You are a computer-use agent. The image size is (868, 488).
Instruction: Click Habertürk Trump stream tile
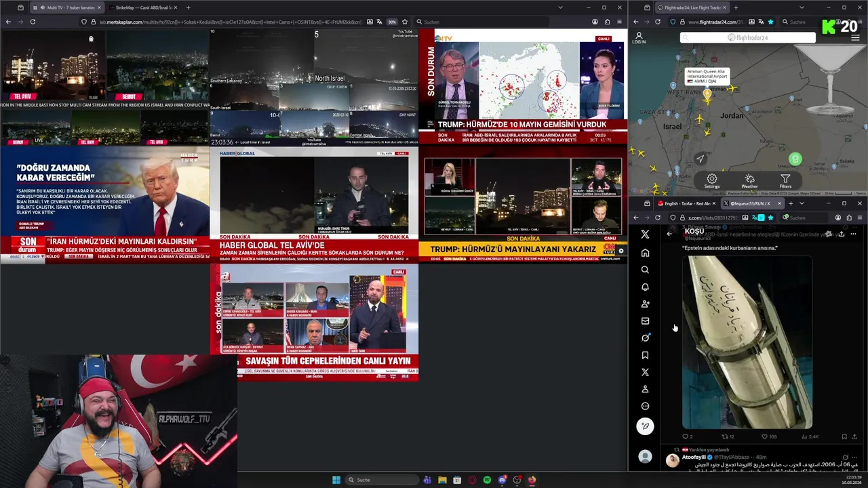104,205
